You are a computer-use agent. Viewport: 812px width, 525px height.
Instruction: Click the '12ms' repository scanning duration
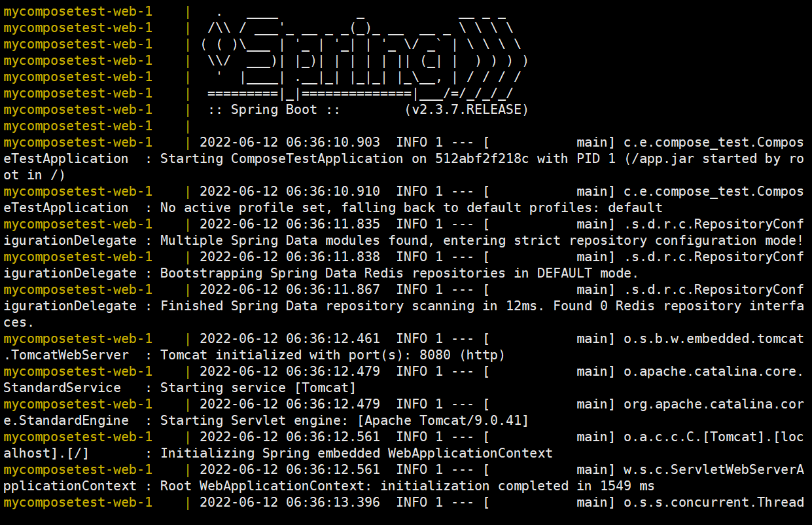pos(533,306)
